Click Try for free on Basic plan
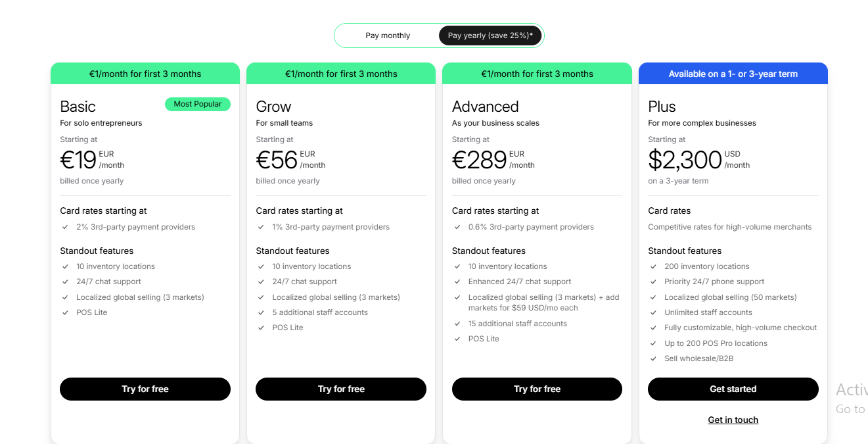The image size is (868, 444). tap(145, 389)
